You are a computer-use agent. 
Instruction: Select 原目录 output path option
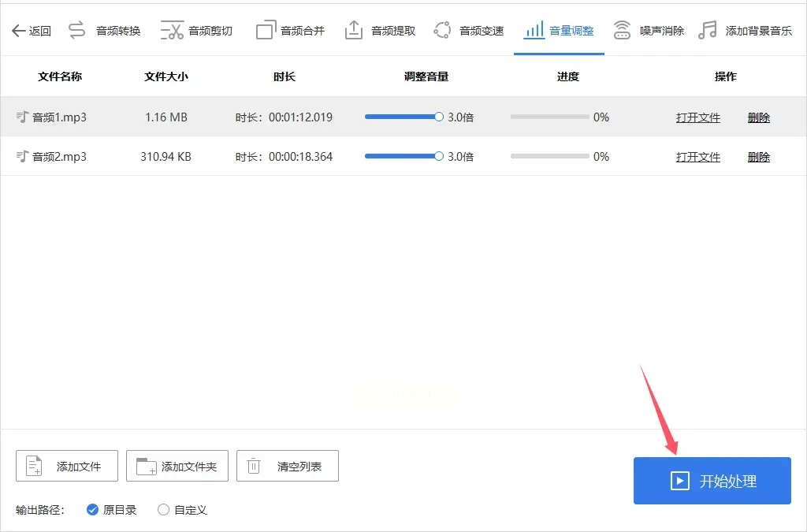(x=112, y=510)
